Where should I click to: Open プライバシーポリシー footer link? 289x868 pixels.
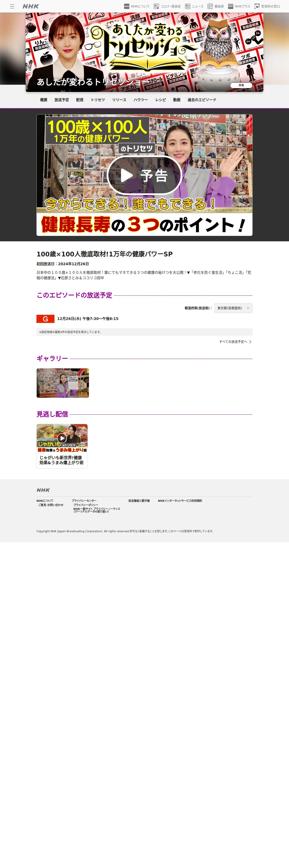point(86,505)
